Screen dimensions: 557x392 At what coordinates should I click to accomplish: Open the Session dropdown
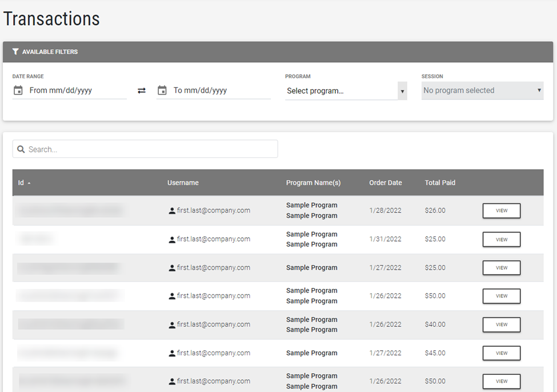[482, 90]
